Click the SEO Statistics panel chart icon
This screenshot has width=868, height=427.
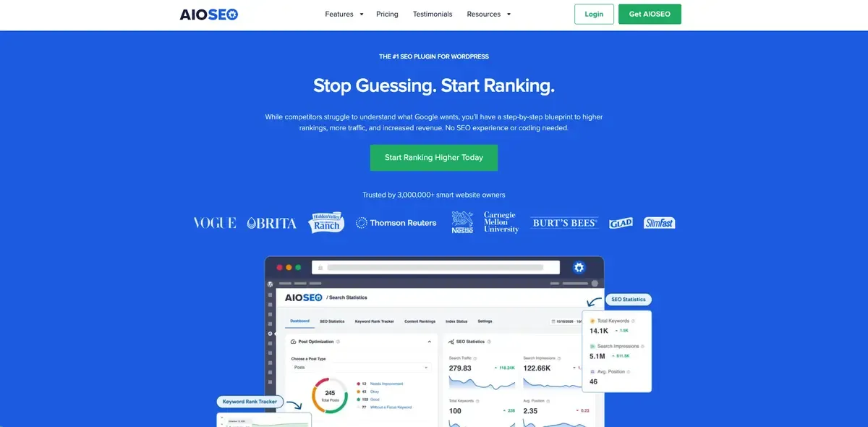[451, 342]
